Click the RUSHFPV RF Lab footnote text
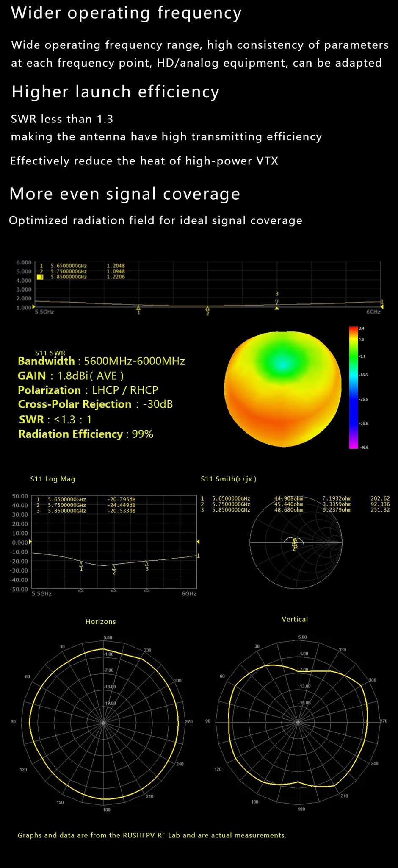Viewport: 398px width, 868px height. pyautogui.click(x=152, y=835)
